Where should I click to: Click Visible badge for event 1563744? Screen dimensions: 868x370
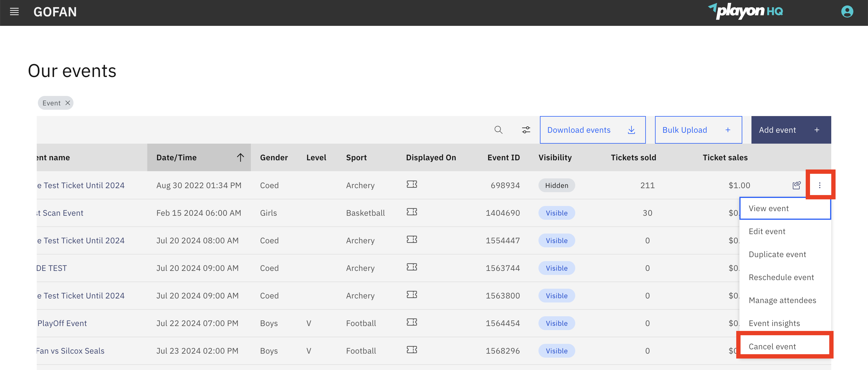click(x=557, y=268)
